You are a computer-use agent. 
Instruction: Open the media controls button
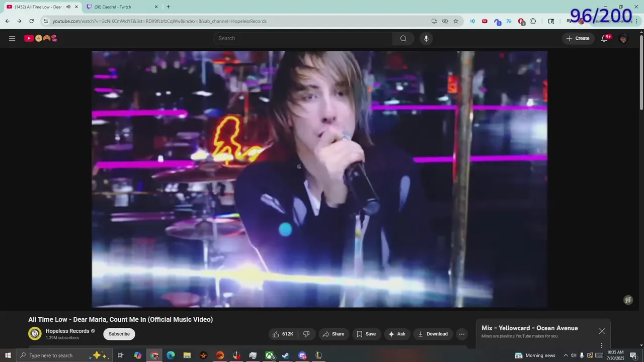pyautogui.click(x=569, y=21)
